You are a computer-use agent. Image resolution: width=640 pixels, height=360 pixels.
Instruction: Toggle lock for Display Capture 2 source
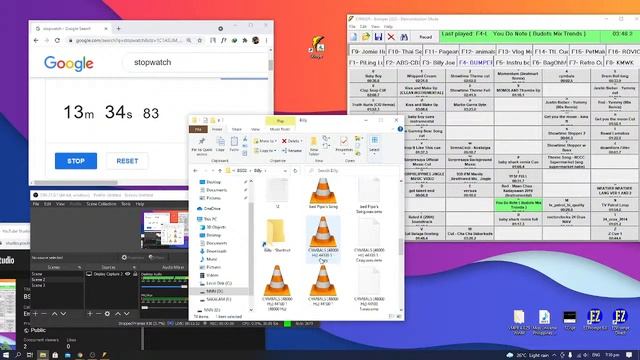click(x=135, y=274)
